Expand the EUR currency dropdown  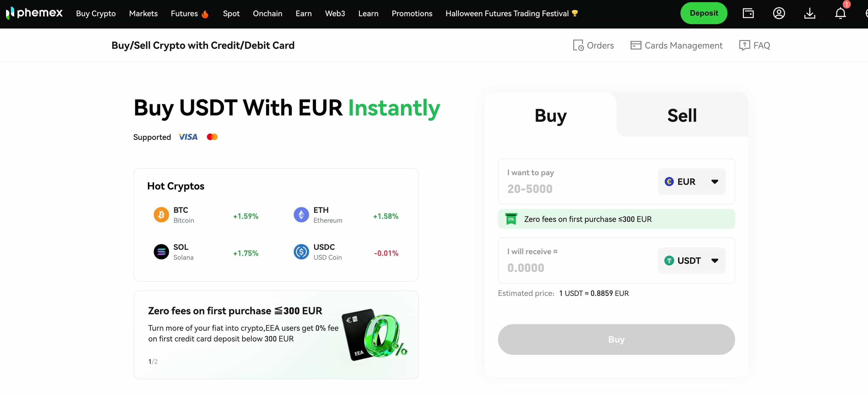point(691,182)
